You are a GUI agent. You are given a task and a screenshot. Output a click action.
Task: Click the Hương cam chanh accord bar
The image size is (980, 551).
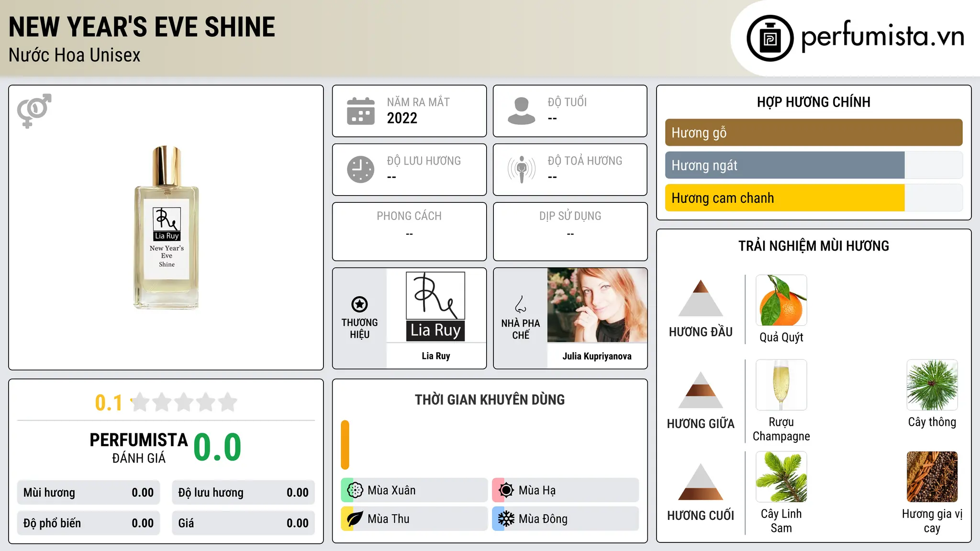(x=814, y=198)
